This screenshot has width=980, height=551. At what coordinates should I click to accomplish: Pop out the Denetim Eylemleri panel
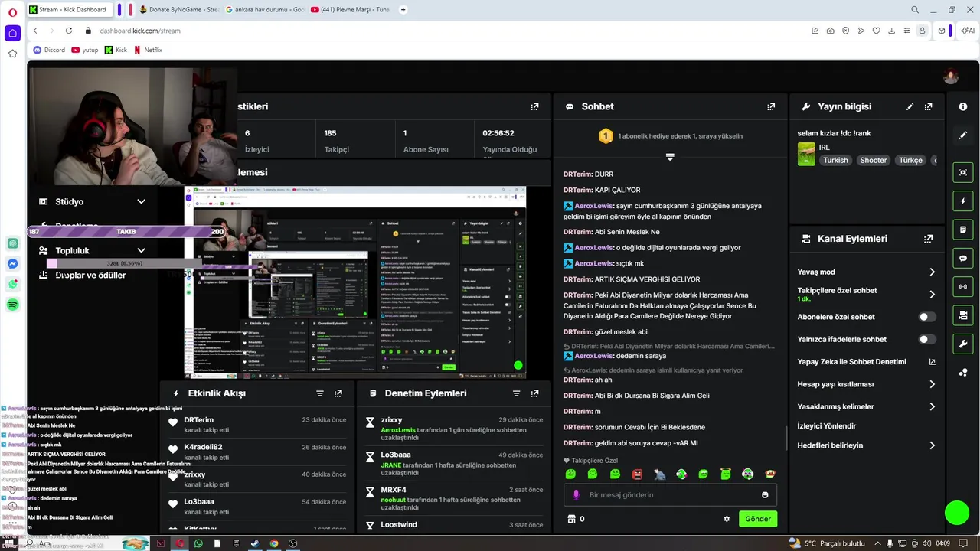[534, 393]
